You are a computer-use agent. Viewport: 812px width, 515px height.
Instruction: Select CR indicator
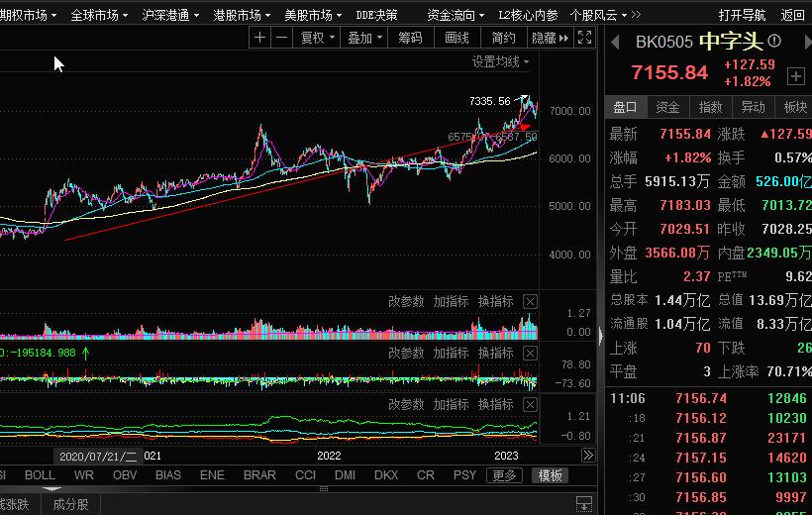[426, 475]
